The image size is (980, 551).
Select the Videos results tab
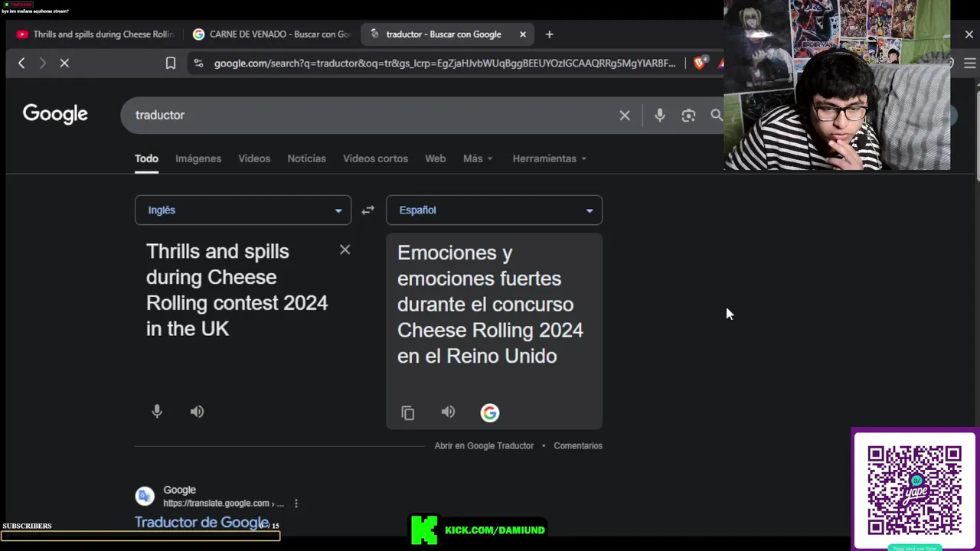pyautogui.click(x=254, y=158)
